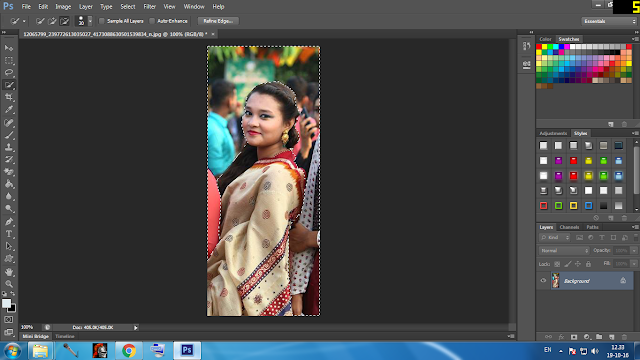Open the layer Kind filter dropdown
This screenshot has height=360, width=640.
click(555, 238)
